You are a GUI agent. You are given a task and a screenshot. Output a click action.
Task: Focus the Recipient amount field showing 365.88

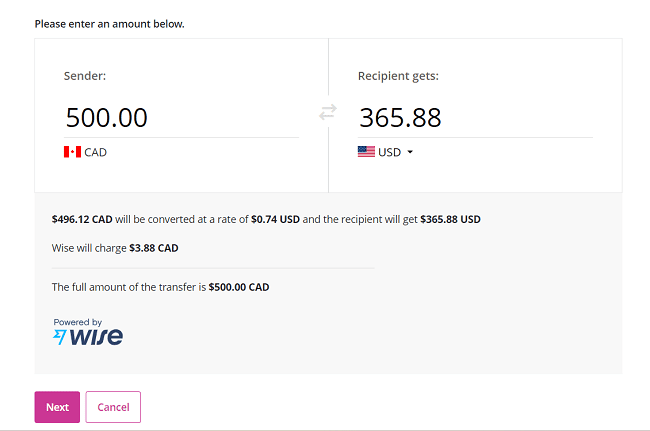[x=474, y=117]
